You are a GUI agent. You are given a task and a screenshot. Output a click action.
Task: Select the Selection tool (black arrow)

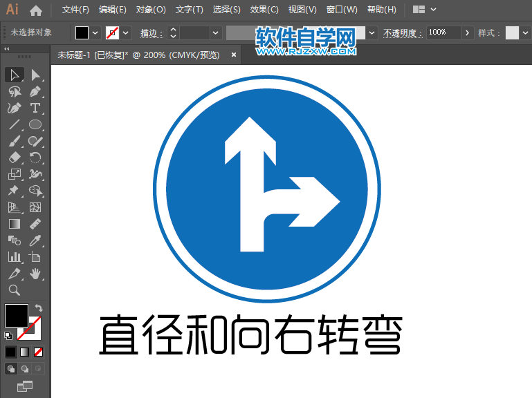[x=15, y=75]
